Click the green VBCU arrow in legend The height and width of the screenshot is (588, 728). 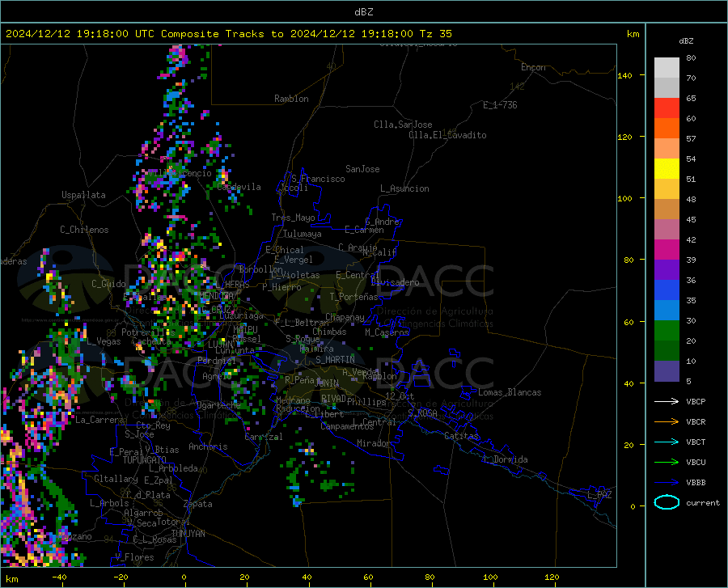tap(667, 463)
